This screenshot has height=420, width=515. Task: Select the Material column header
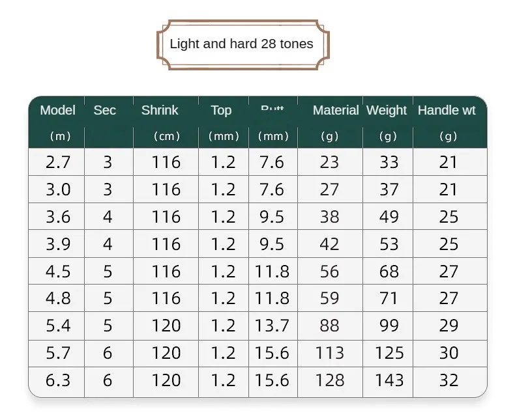(x=335, y=110)
